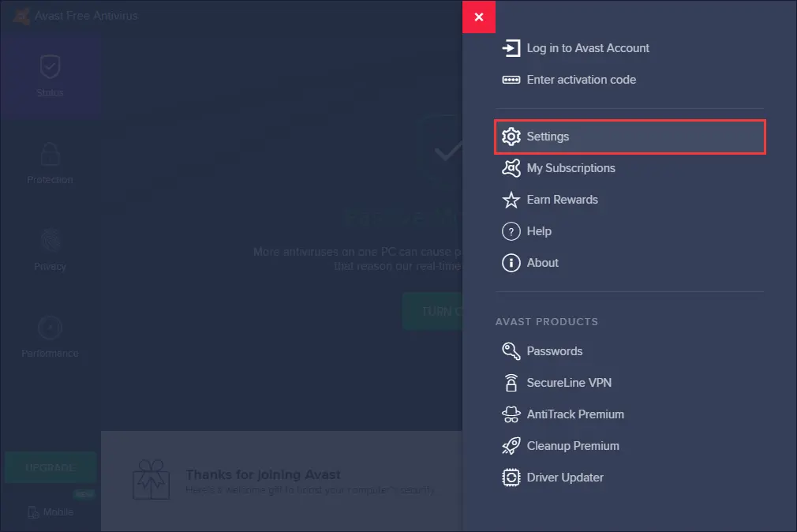The image size is (797, 532).
Task: Click the Cleanup Premium rocket icon
Action: [x=511, y=446]
